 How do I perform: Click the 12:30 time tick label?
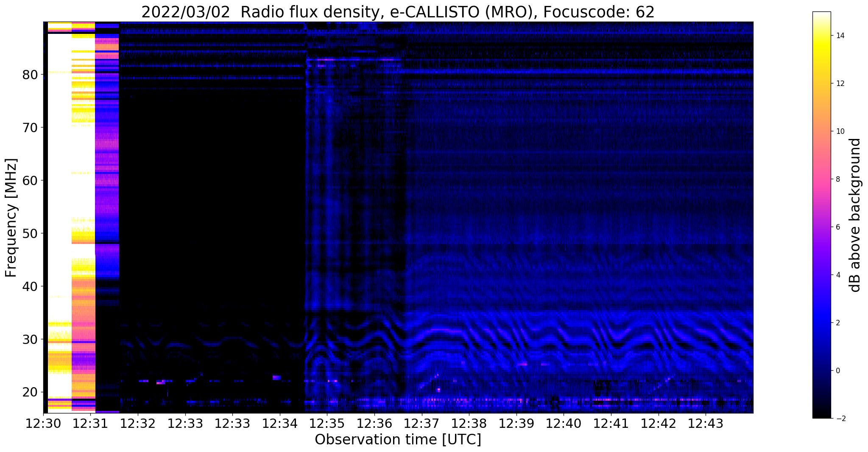43,424
